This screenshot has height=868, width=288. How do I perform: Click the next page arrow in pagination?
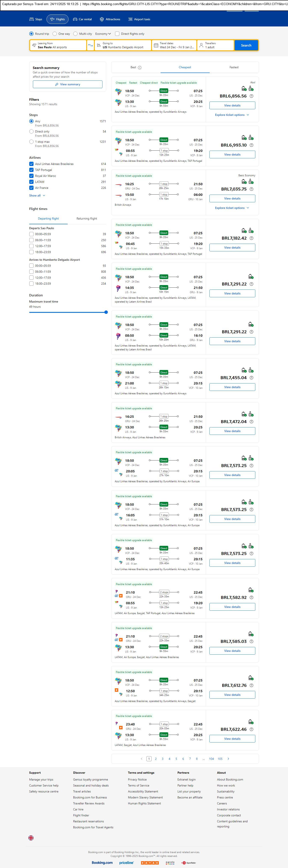[x=228, y=759]
